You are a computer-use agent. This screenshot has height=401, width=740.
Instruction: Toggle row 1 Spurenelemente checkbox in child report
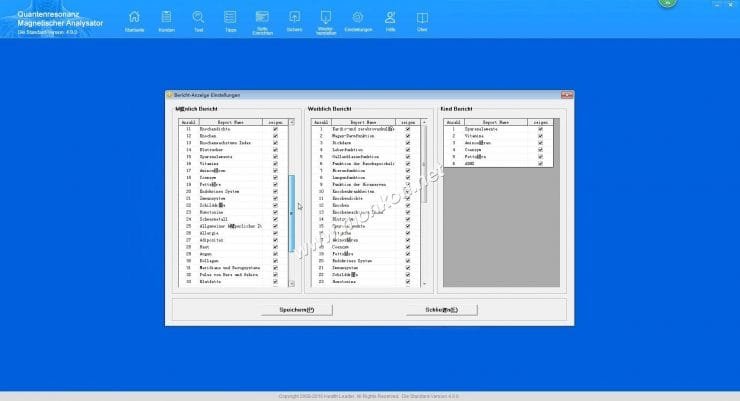540,129
